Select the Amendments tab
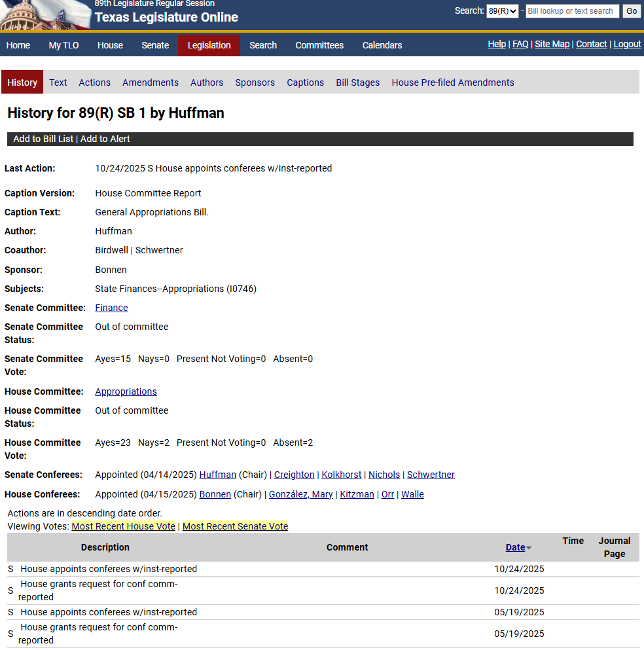The height and width of the screenshot is (650, 644). point(150,82)
